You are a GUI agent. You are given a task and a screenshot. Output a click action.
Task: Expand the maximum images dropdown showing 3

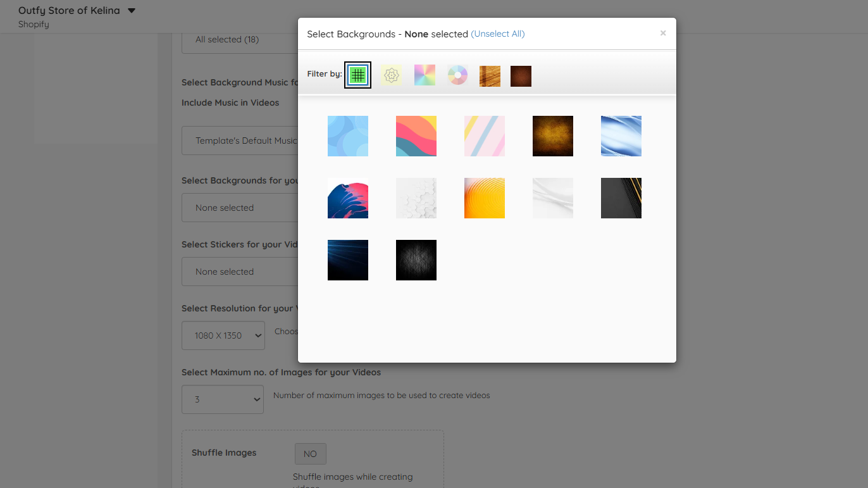223,399
